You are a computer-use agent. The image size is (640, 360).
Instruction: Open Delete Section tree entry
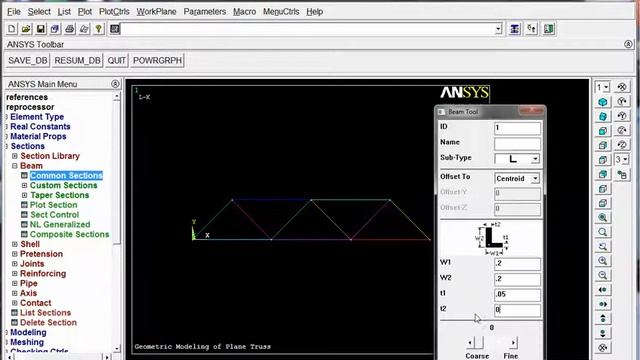pyautogui.click(x=48, y=322)
